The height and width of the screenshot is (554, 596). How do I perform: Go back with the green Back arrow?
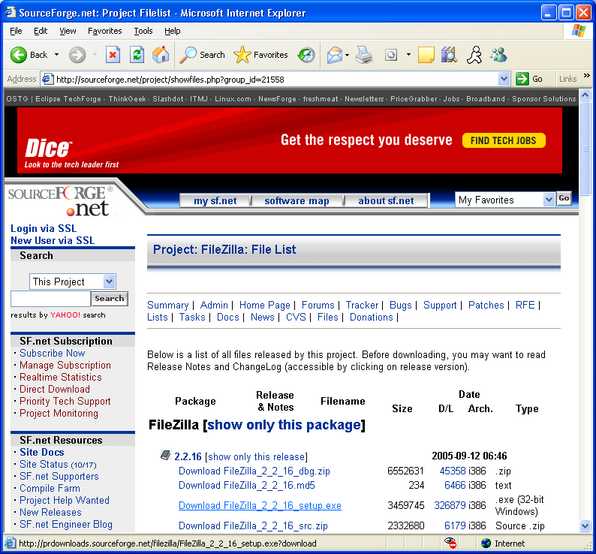coord(29,55)
